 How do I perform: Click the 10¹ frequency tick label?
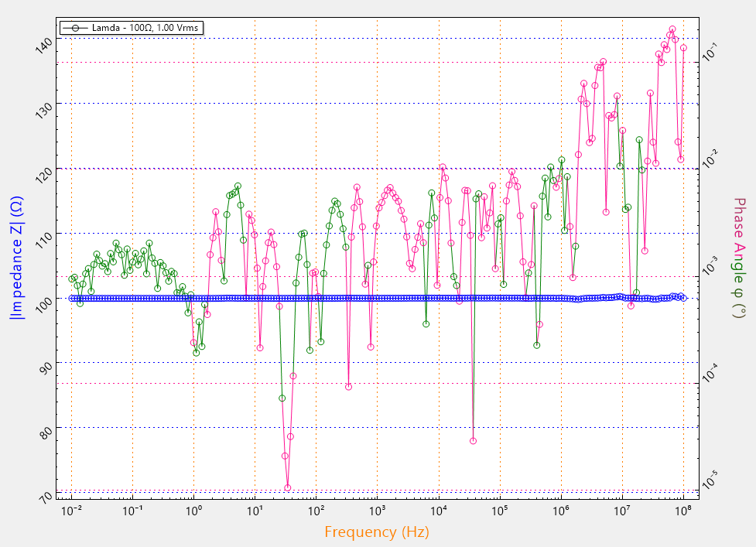pos(255,511)
